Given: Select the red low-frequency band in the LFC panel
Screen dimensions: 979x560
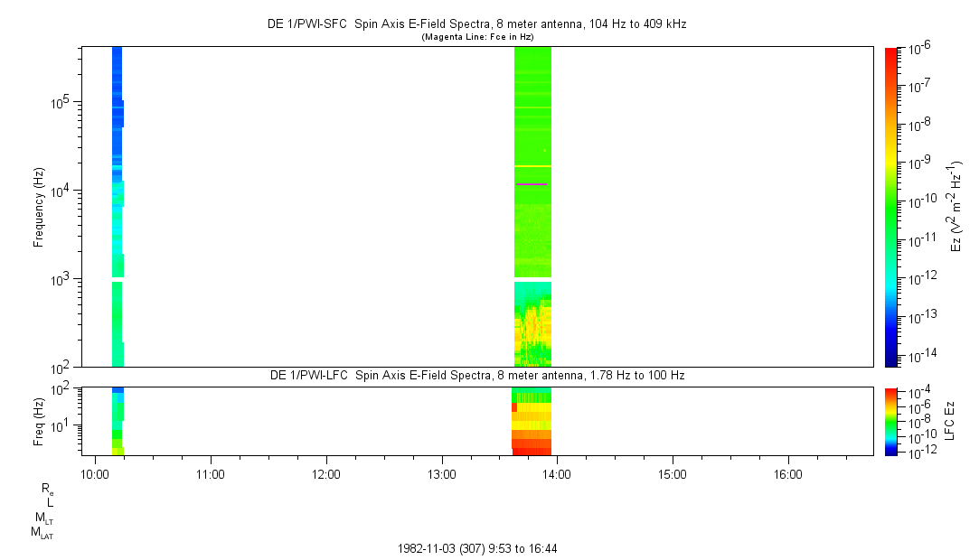Looking at the screenshot, I should [532, 445].
